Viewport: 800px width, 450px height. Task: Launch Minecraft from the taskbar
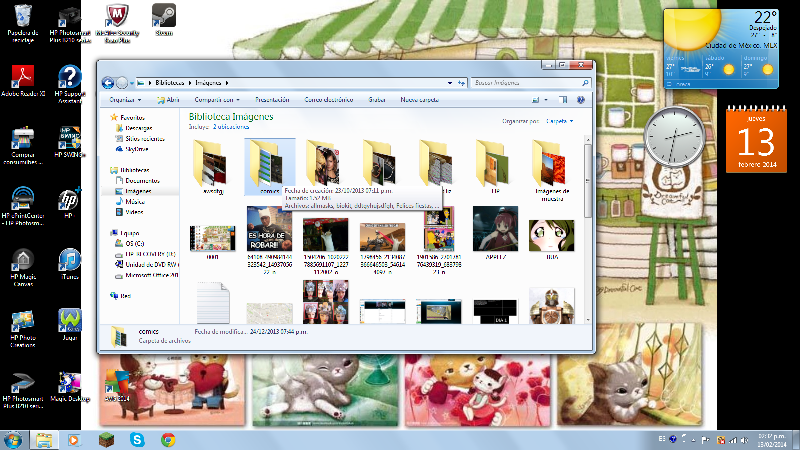coord(106,440)
